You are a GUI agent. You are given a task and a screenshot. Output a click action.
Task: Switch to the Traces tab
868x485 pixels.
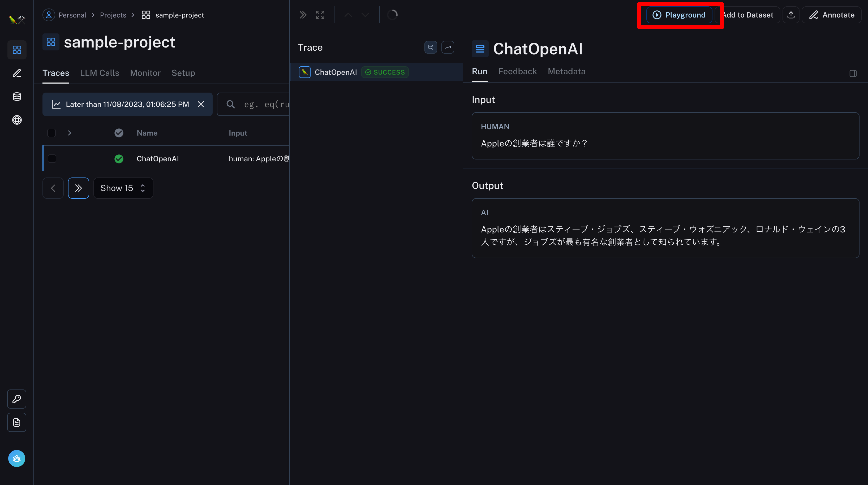(x=55, y=73)
